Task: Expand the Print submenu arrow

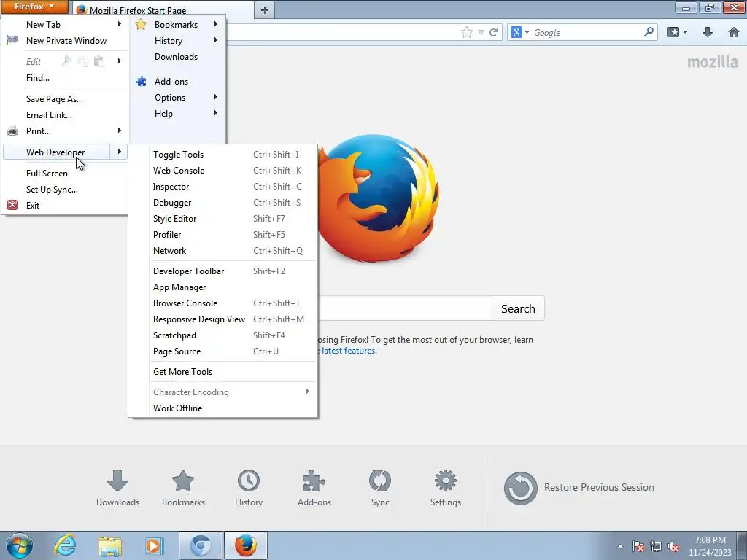Action: tap(119, 131)
